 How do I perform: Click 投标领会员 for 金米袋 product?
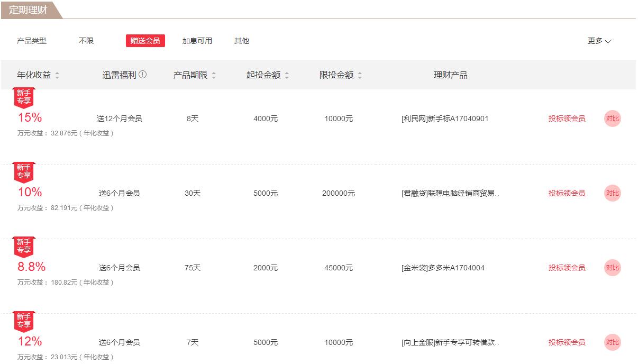point(567,268)
